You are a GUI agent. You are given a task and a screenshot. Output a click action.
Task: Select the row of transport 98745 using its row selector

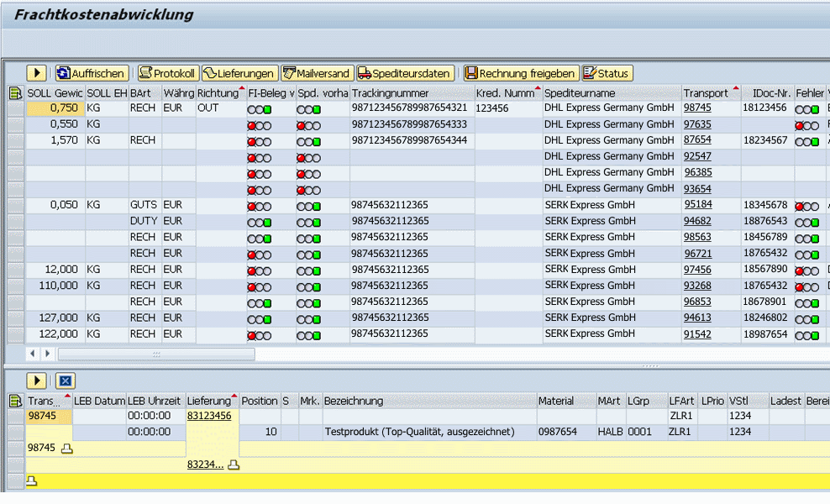pyautogui.click(x=15, y=108)
